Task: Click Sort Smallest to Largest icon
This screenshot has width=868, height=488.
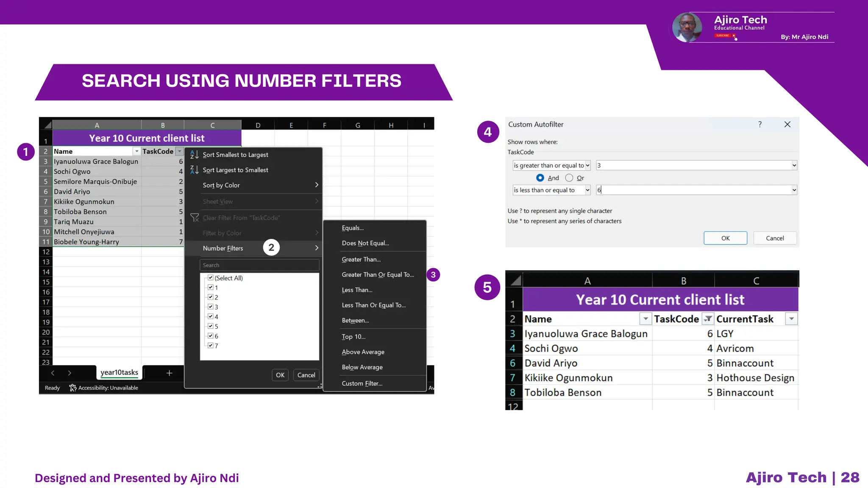Action: 194,155
